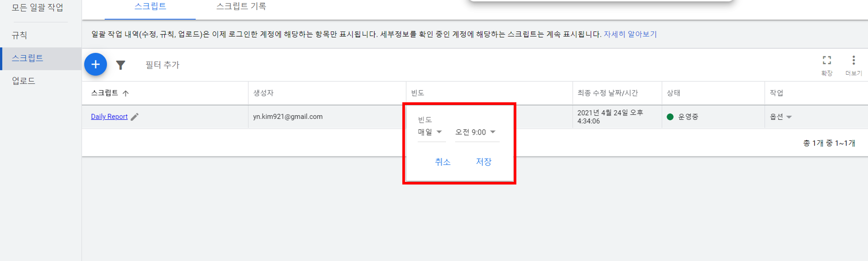Select 모든 일괄 작업 in sidebar
The width and height of the screenshot is (868, 261).
click(x=38, y=7)
